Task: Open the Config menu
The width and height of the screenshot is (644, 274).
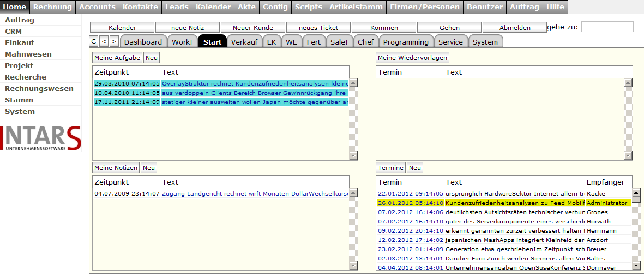Action: pos(275,7)
